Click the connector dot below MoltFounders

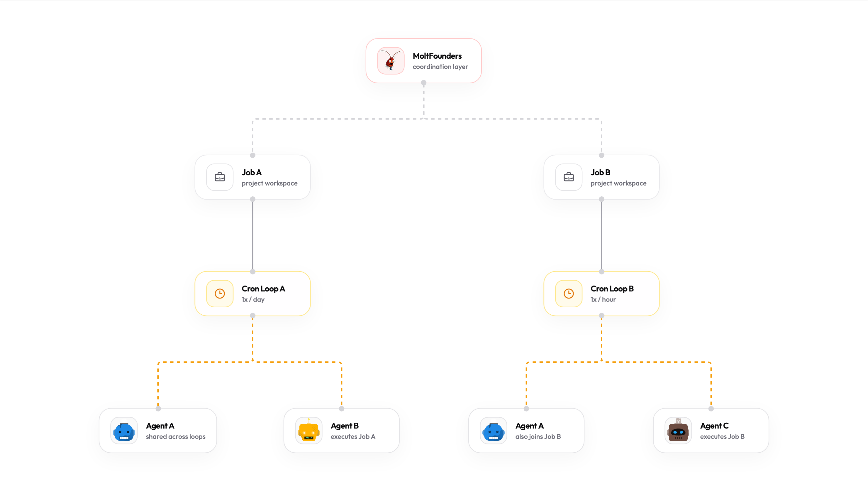point(423,82)
